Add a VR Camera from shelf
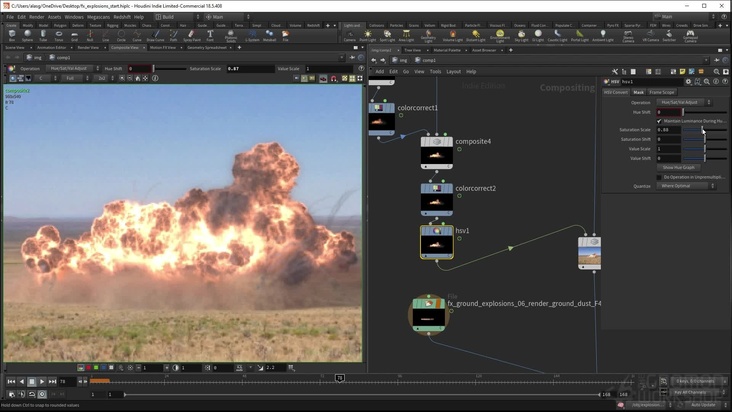This screenshot has height=412, width=732. click(650, 35)
